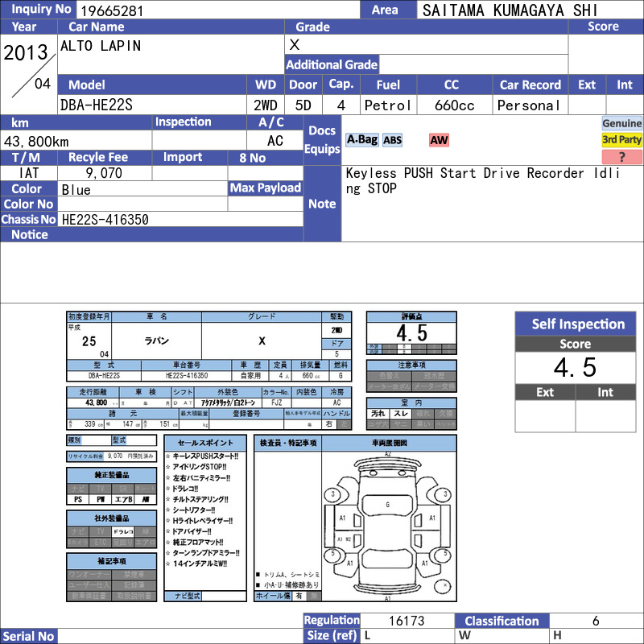
Task: Click the エアB cell under 純正装備品
Action: [x=123, y=499]
